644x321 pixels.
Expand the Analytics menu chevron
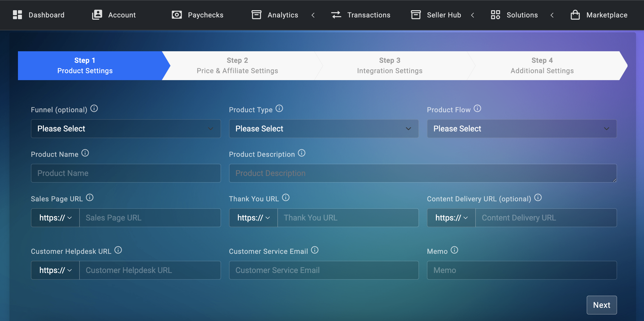tap(313, 15)
